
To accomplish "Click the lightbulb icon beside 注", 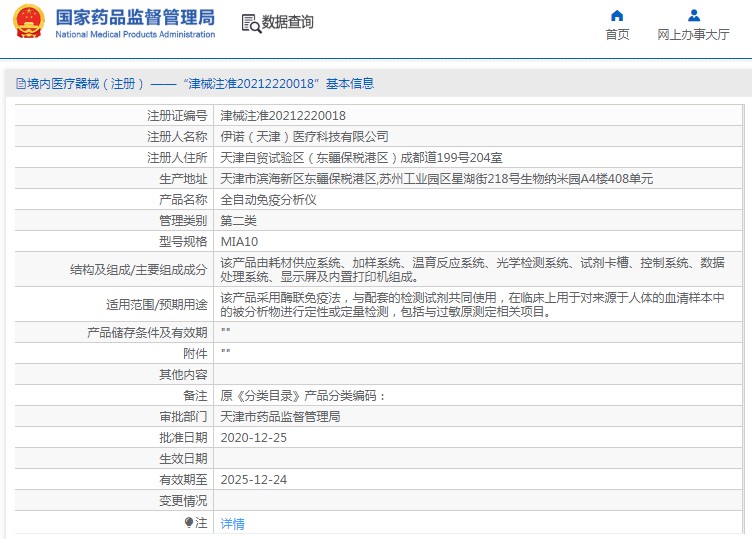I will (189, 522).
